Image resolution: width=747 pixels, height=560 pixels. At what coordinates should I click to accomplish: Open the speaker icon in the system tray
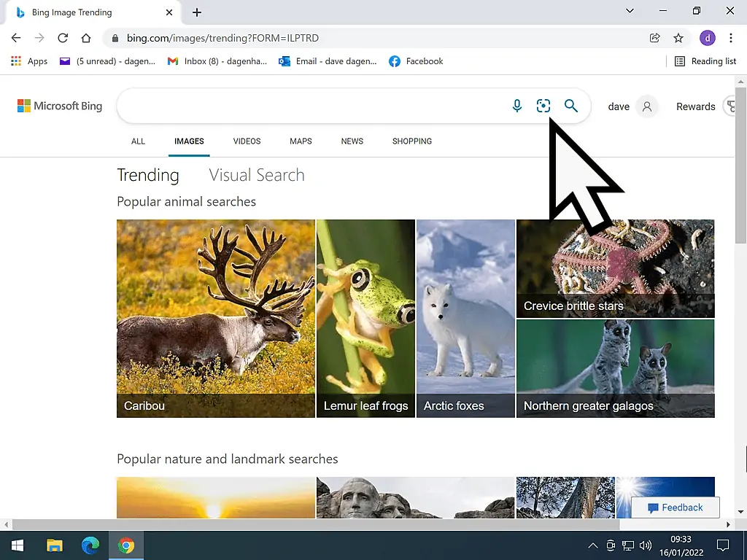[x=646, y=545]
